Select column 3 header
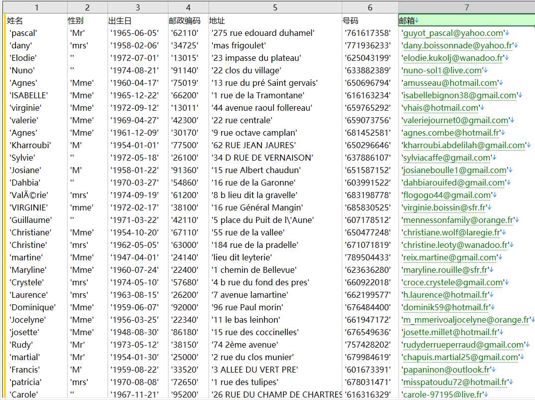 point(138,7)
